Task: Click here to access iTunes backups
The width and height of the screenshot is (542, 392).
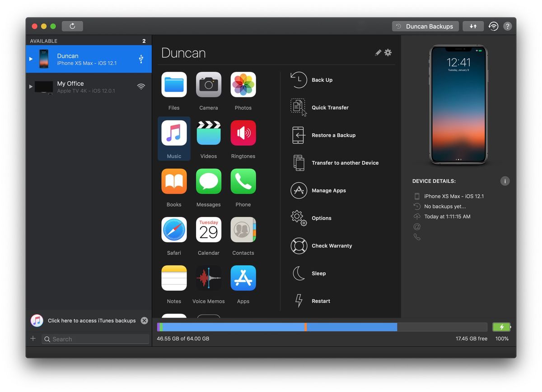Action: (x=92, y=321)
